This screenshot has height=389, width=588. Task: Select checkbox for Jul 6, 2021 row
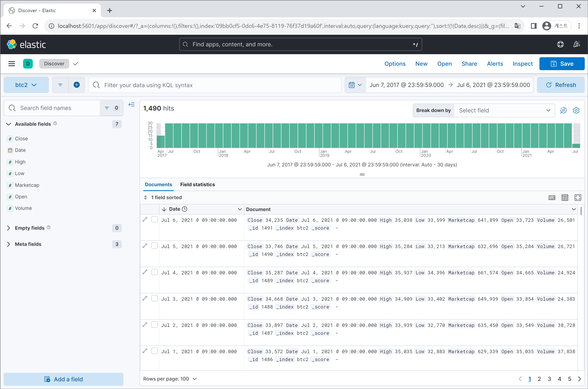point(154,219)
